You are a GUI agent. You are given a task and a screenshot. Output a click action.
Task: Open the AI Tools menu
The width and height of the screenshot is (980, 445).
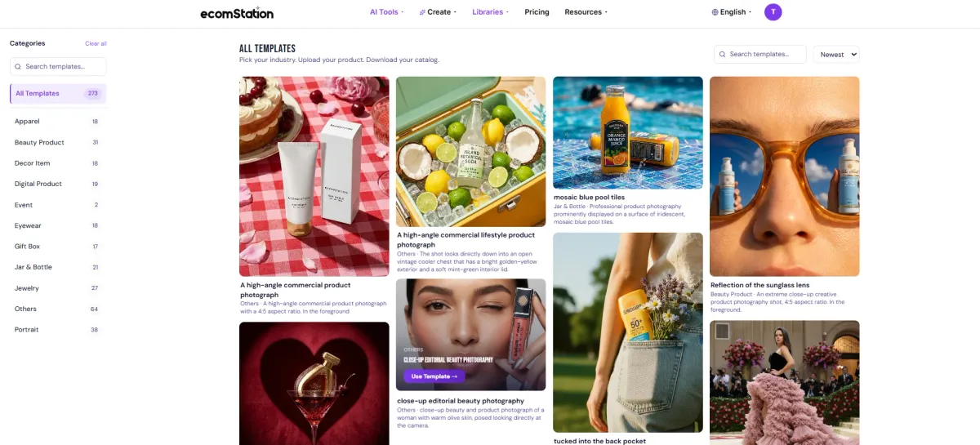[386, 12]
